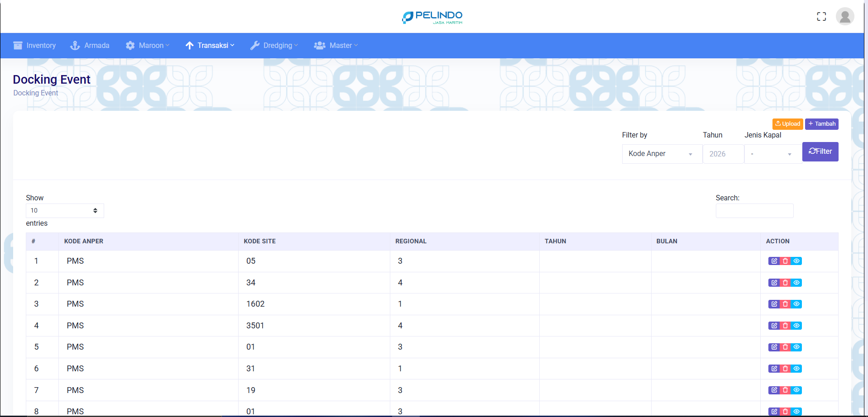View details of Kode Site 34 row
This screenshot has height=417, width=868.
796,283
